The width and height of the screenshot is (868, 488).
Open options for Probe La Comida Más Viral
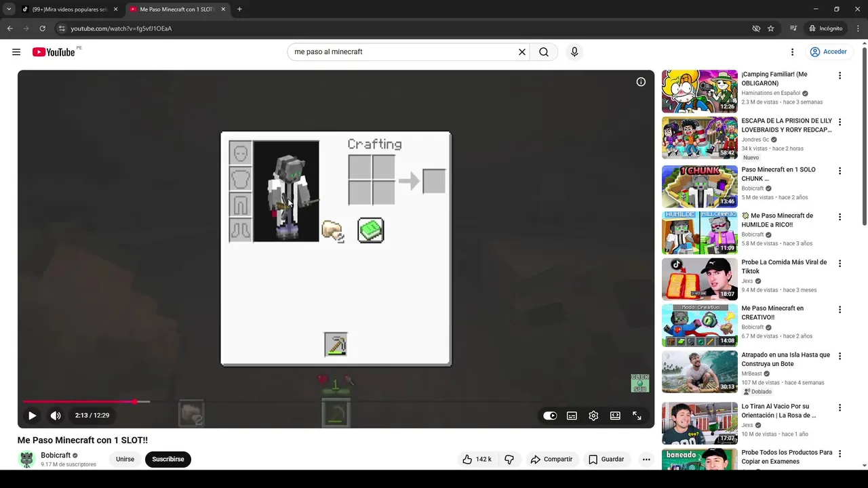click(x=840, y=264)
